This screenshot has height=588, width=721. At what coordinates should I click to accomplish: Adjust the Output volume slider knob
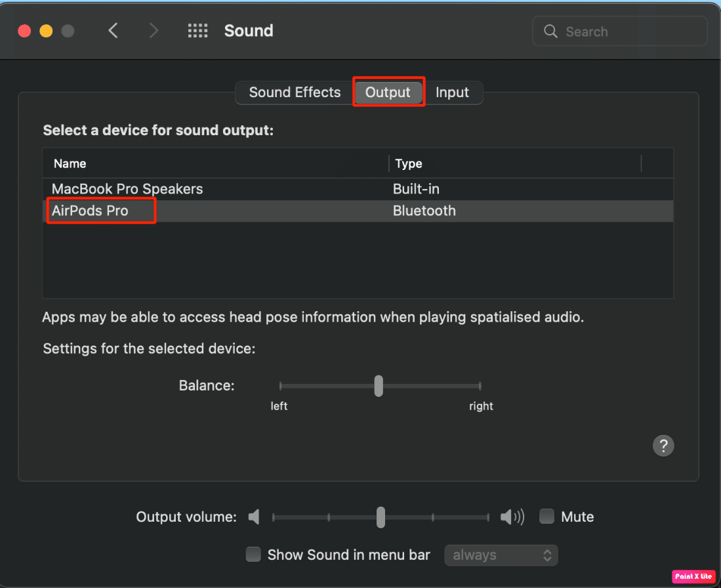coord(381,517)
